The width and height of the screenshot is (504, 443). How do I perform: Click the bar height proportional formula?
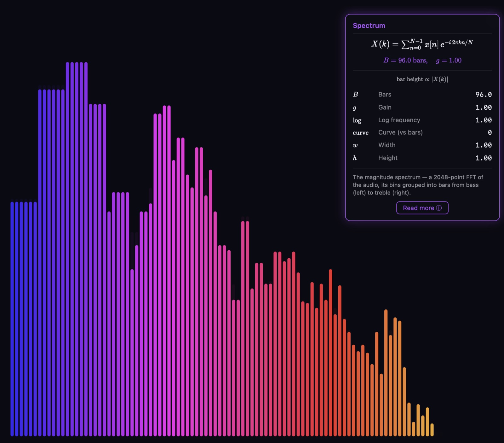(x=422, y=79)
